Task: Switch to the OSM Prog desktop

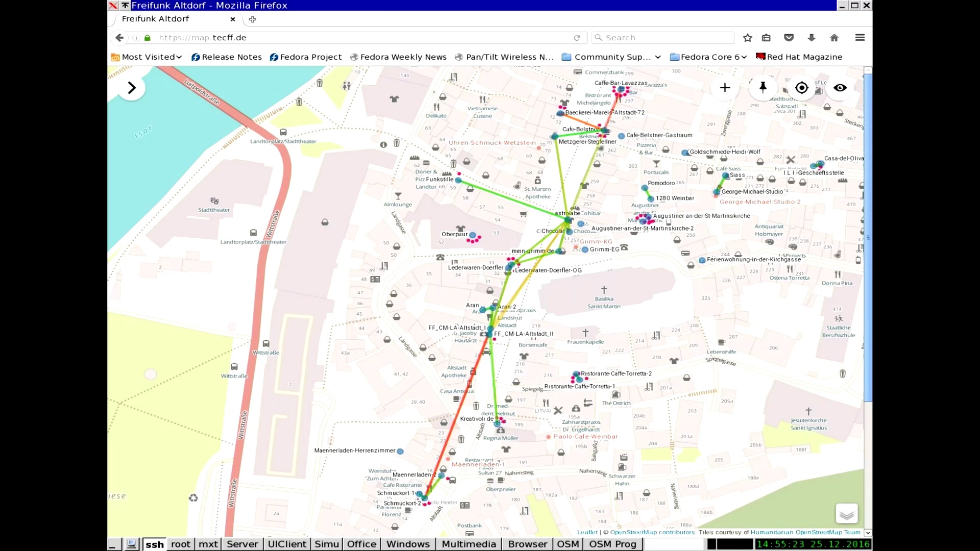Action: 612,544
